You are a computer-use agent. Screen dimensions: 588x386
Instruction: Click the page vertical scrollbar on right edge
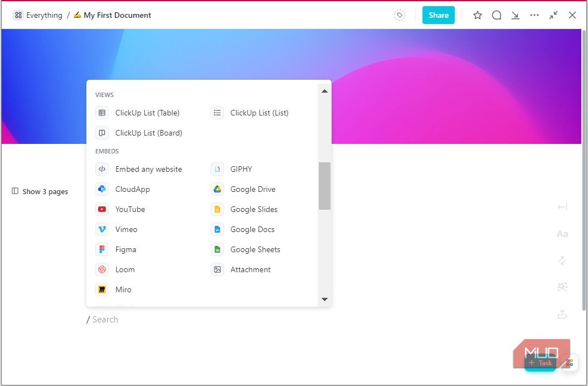click(x=584, y=170)
